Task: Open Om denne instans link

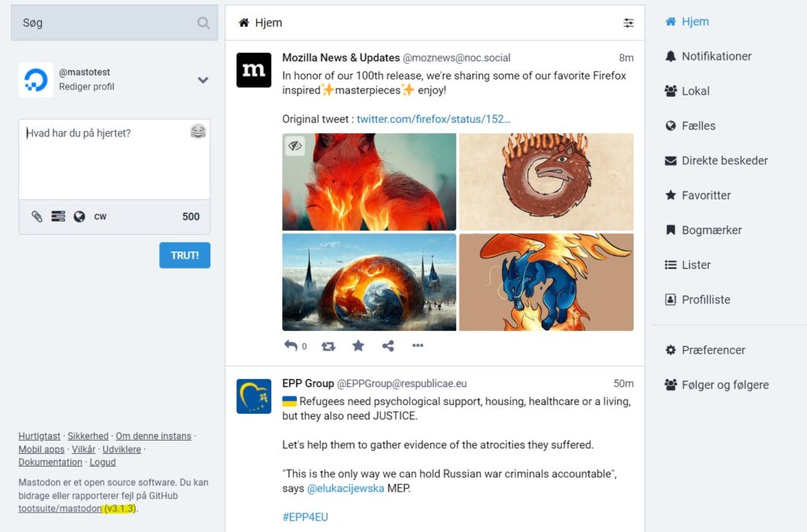Action: 154,436
